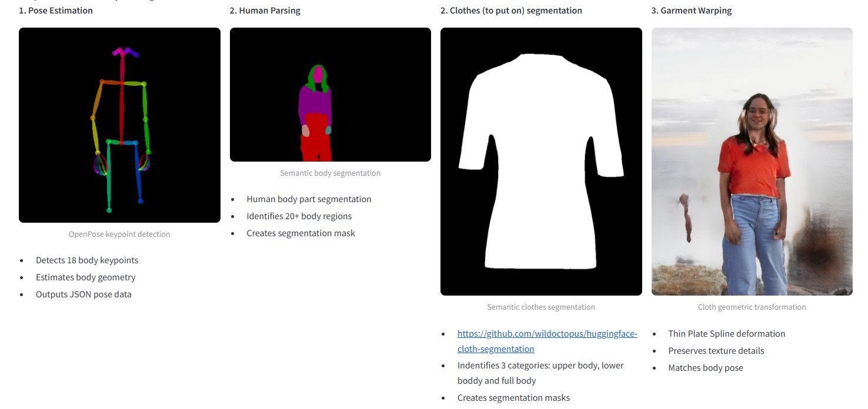868x409 pixels.
Task: Click 'Estimates body geometry' bullet
Action: (x=86, y=277)
